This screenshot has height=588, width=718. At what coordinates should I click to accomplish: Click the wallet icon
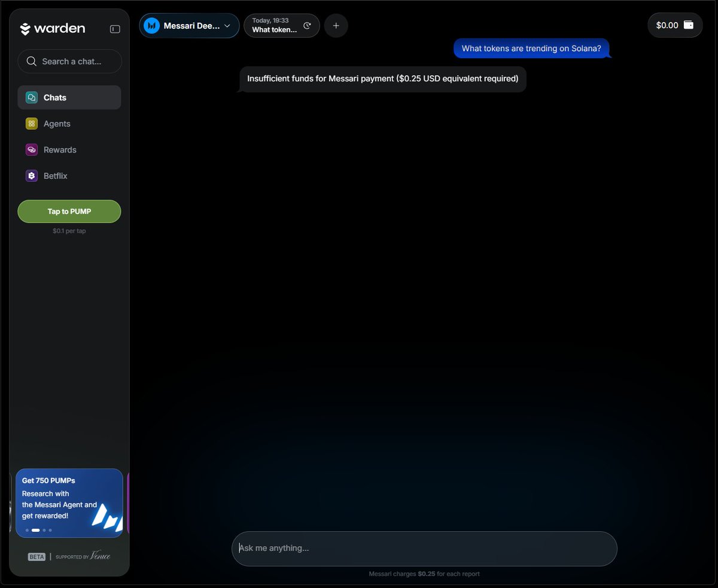(x=689, y=25)
